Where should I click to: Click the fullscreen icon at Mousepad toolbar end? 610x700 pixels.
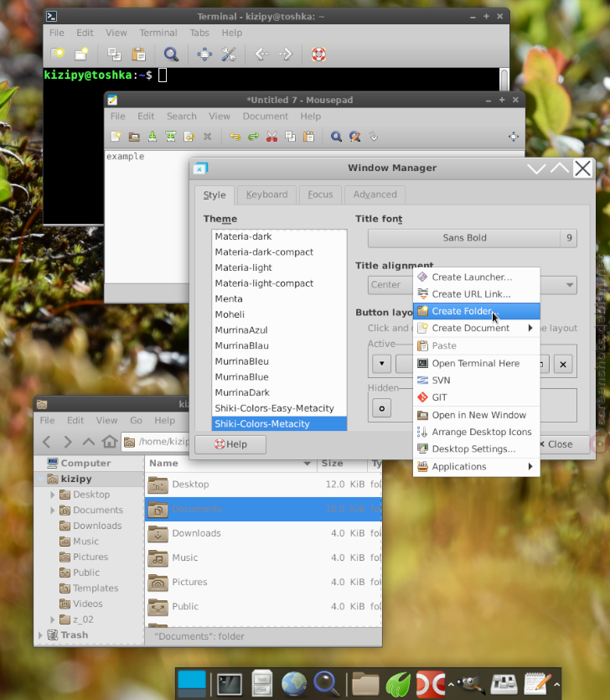pos(514,136)
